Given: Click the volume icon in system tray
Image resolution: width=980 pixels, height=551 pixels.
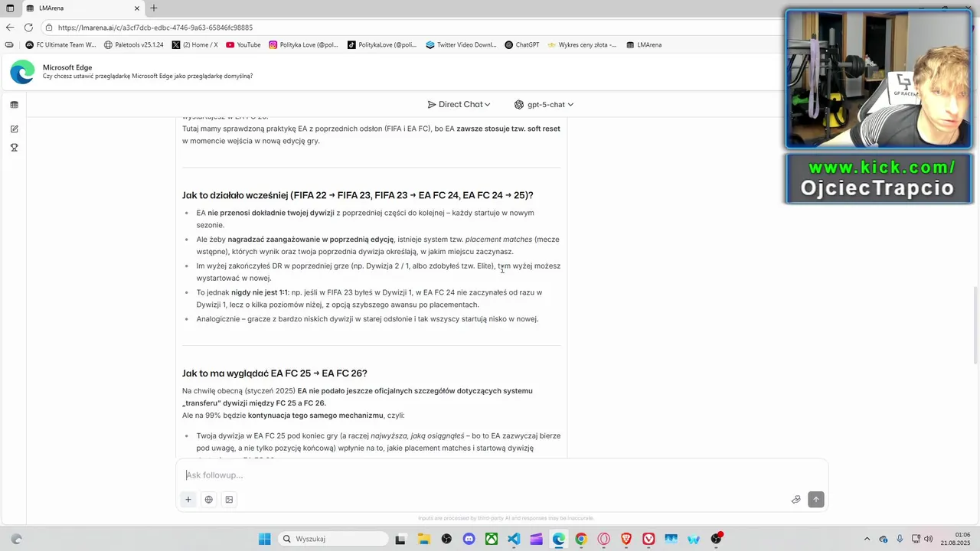Looking at the screenshot, I should (x=928, y=539).
